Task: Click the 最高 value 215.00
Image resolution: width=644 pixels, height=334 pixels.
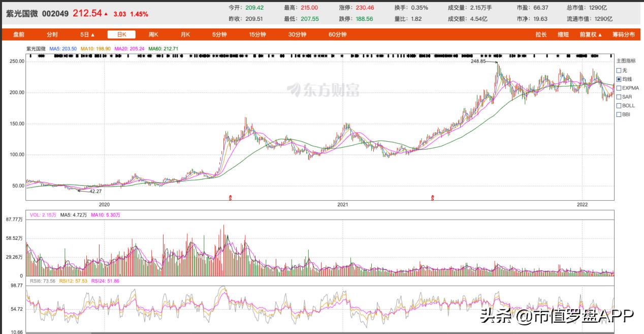Action: 308,8
